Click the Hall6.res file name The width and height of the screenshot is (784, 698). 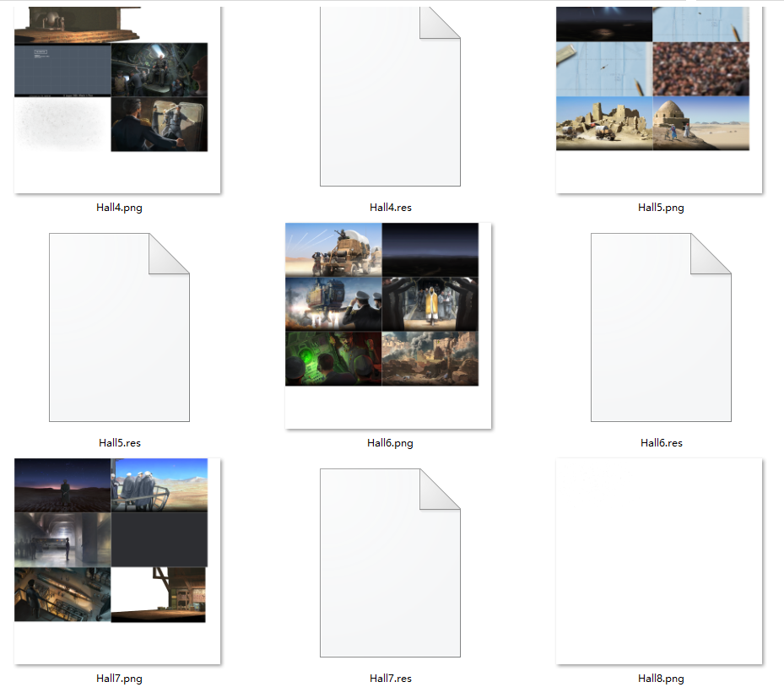(x=662, y=443)
